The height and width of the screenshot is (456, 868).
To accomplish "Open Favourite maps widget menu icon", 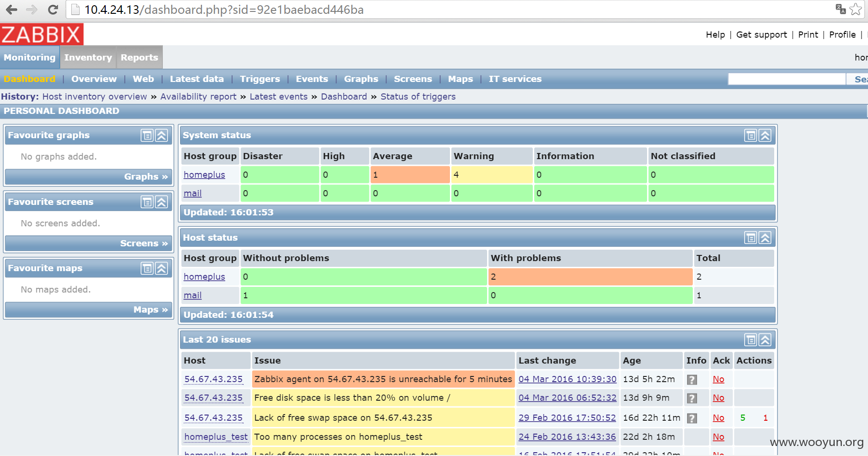I will [147, 268].
